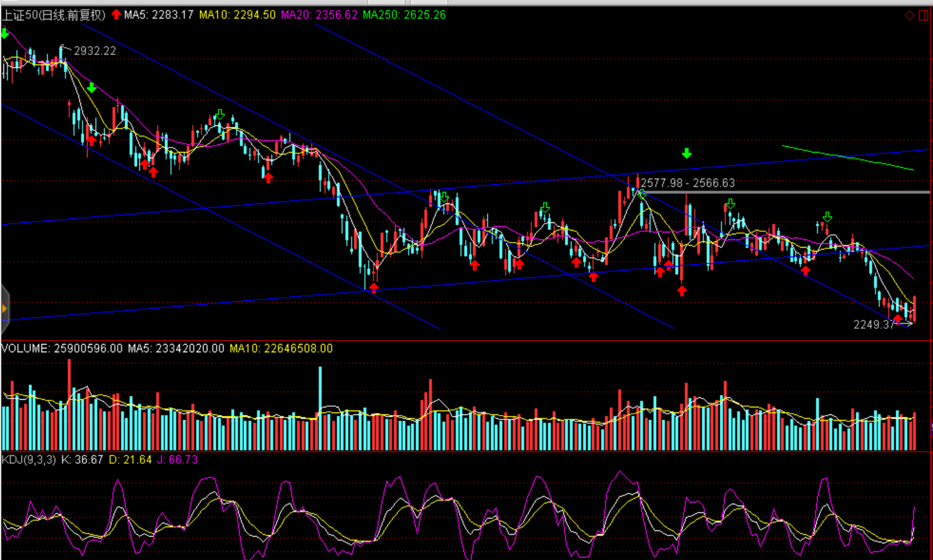This screenshot has height=560, width=933.
Task: Toggle the side panel split icon
Action: 923,15
